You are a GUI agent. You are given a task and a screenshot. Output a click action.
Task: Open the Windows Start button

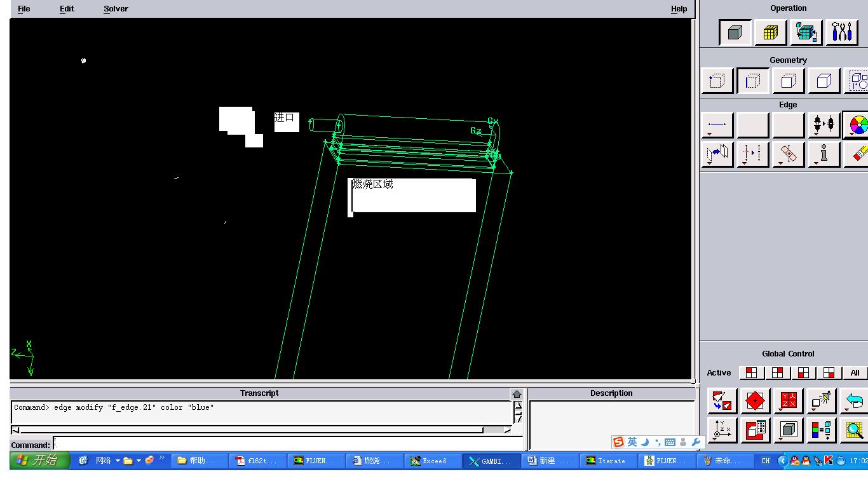[x=39, y=461]
